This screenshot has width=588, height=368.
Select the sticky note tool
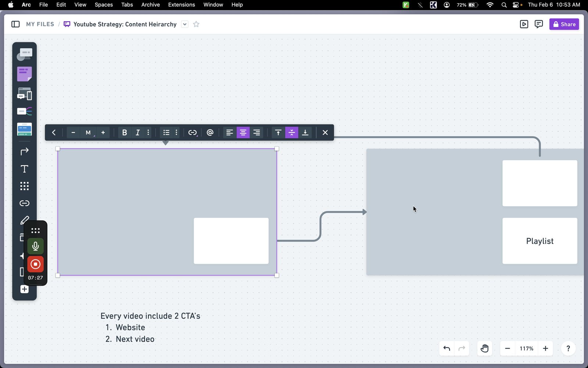tap(24, 74)
